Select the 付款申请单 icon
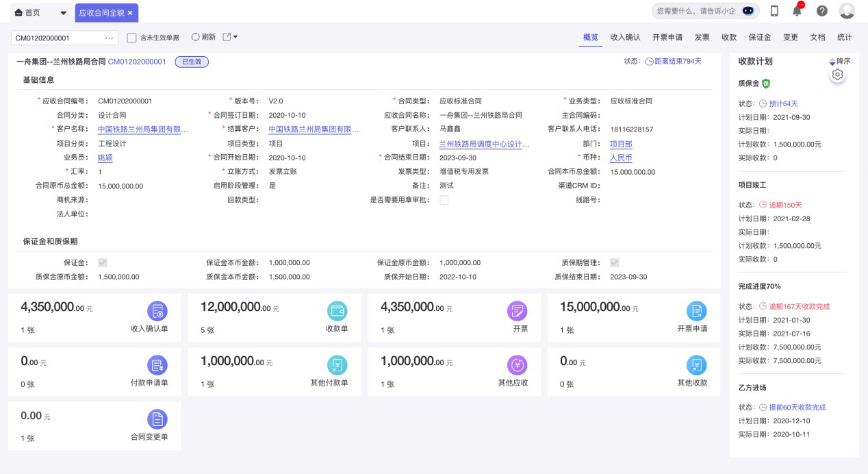This screenshot has height=474, width=868. click(x=157, y=365)
